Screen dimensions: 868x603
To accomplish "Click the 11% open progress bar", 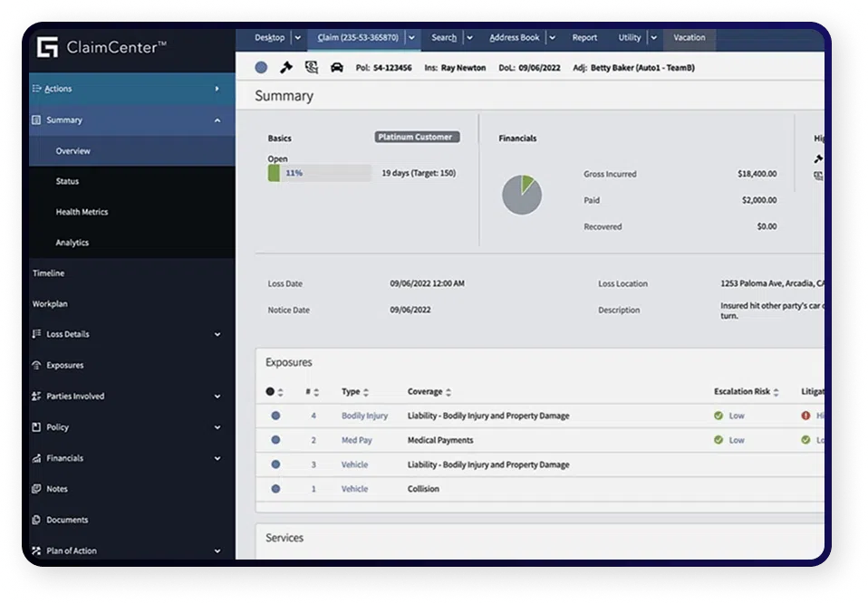I will pos(320,173).
